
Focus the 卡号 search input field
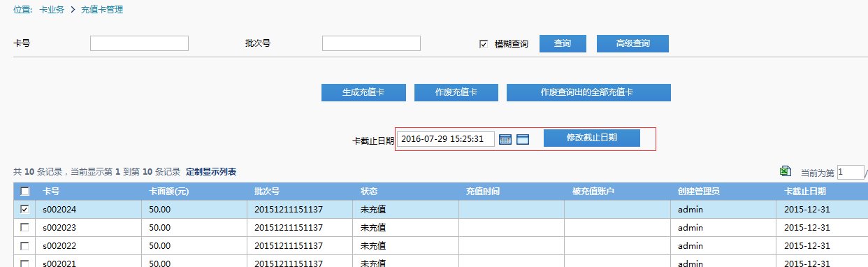click(139, 43)
